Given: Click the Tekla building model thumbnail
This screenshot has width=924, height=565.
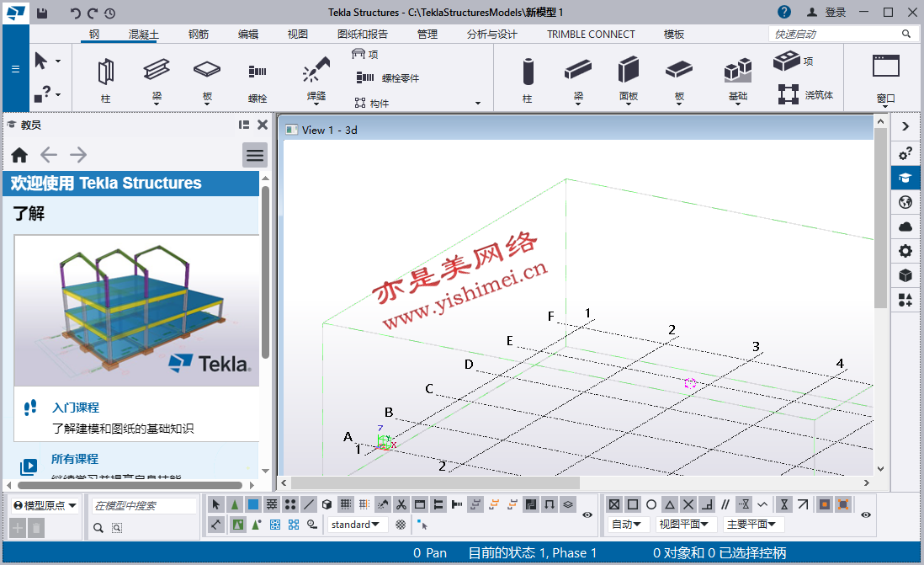Looking at the screenshot, I should (x=136, y=311).
